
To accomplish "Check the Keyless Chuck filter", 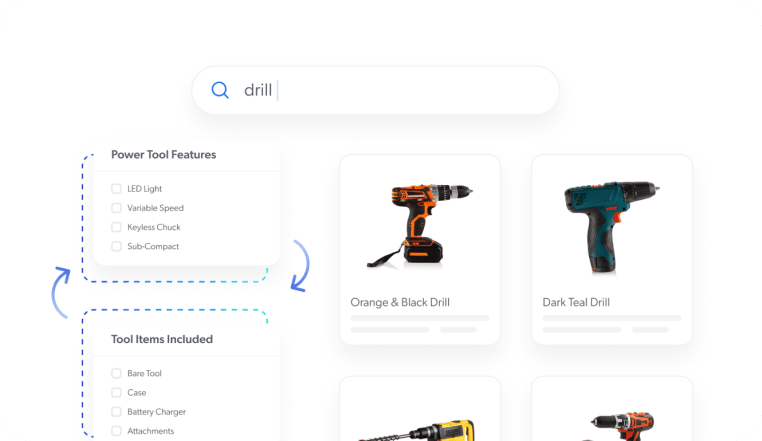I will [116, 227].
